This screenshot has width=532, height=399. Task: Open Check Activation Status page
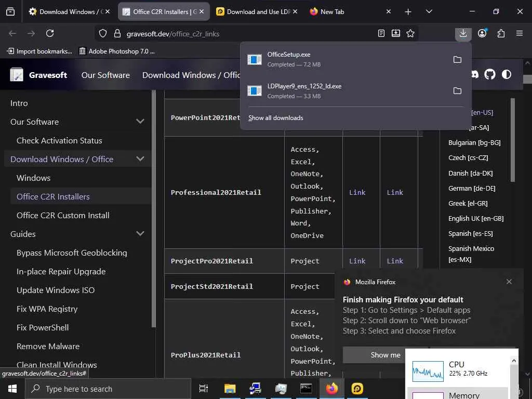pyautogui.click(x=59, y=140)
